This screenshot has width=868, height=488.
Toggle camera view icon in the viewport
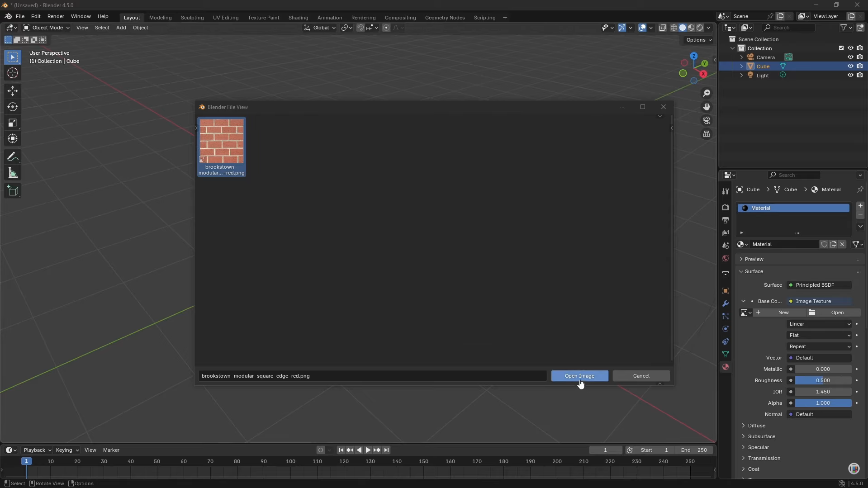(707, 120)
